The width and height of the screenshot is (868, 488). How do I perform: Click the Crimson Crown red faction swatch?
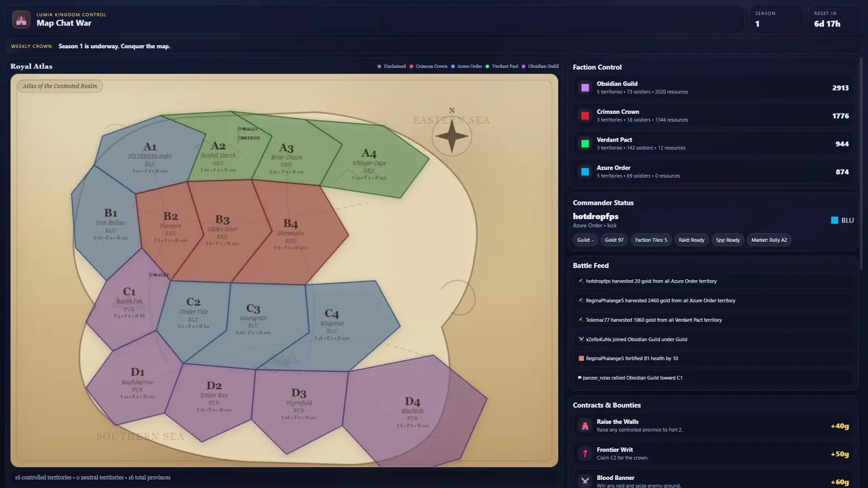pos(585,116)
